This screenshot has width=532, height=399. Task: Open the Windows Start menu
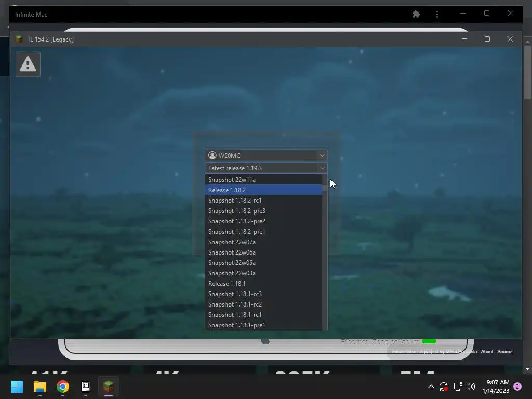tap(17, 387)
